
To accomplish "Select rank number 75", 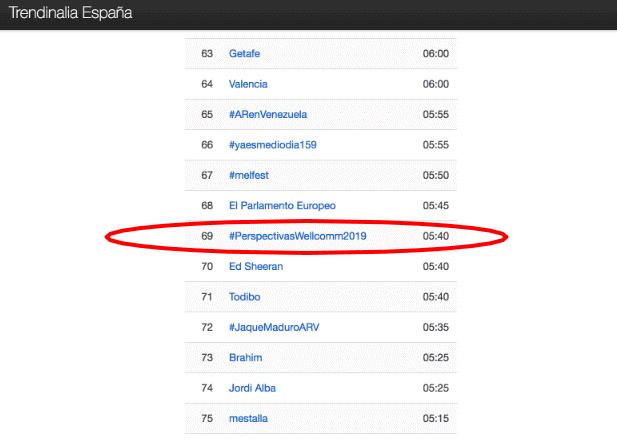I will click(x=207, y=418).
